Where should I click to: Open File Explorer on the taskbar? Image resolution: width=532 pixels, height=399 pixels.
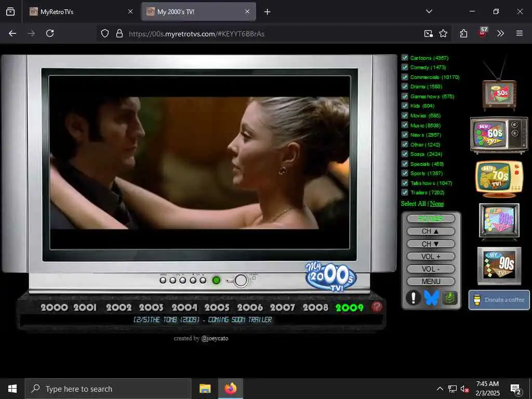tap(205, 389)
